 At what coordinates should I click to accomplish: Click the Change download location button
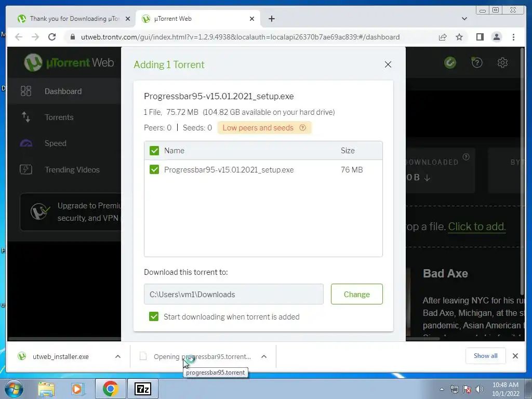pyautogui.click(x=356, y=294)
